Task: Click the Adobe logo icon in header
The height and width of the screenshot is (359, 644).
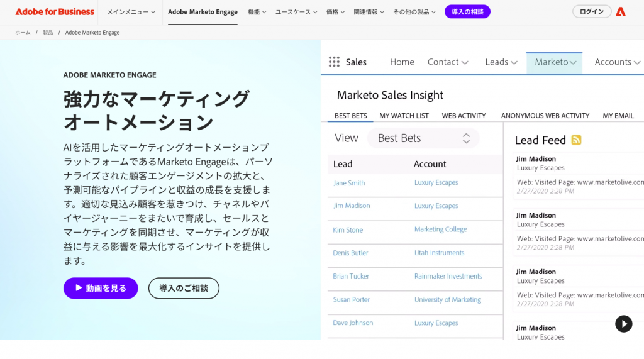Action: pyautogui.click(x=621, y=12)
